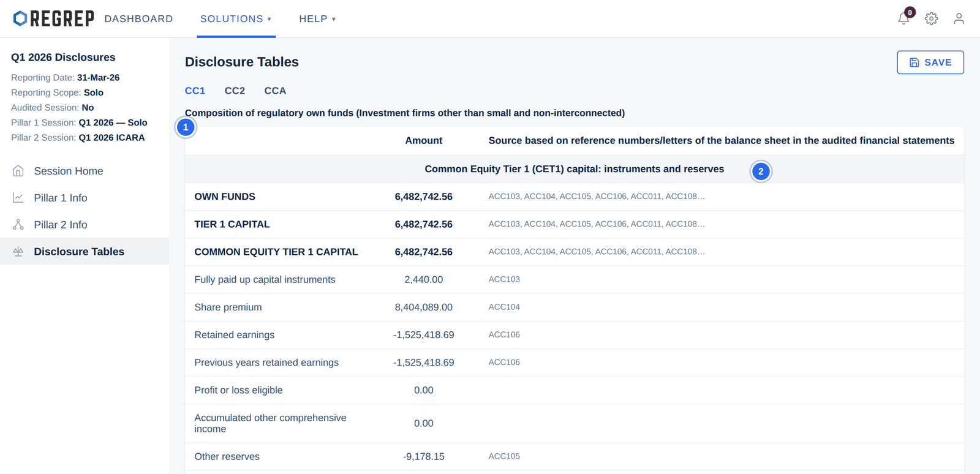Click the Session Home house icon
Image resolution: width=980 pixels, height=474 pixels.
[x=18, y=171]
